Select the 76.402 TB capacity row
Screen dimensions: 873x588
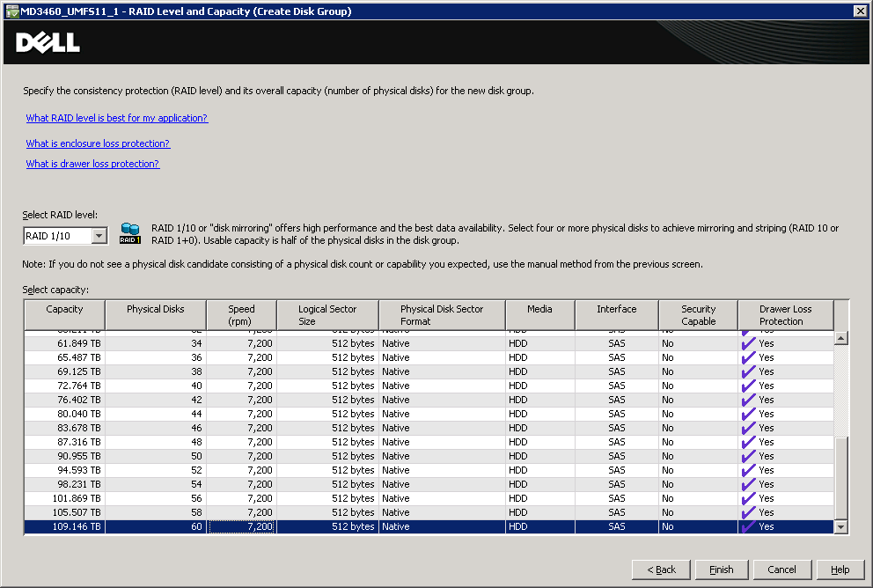pos(429,400)
